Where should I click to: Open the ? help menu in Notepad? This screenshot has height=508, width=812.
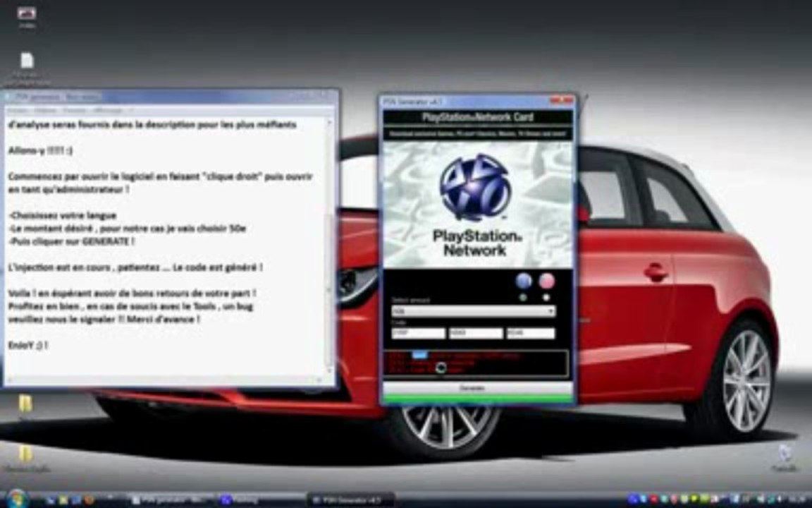pos(130,110)
